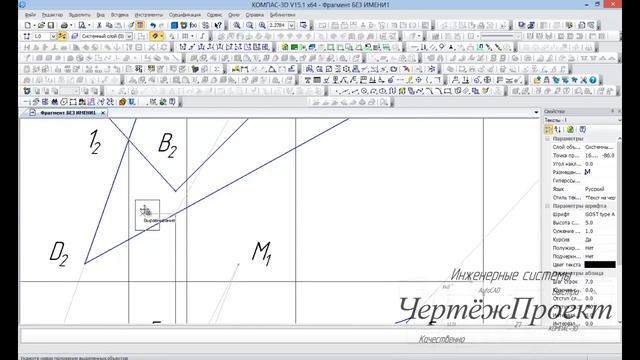
Task: Click the pin icon on Properties panel
Action: (612, 111)
